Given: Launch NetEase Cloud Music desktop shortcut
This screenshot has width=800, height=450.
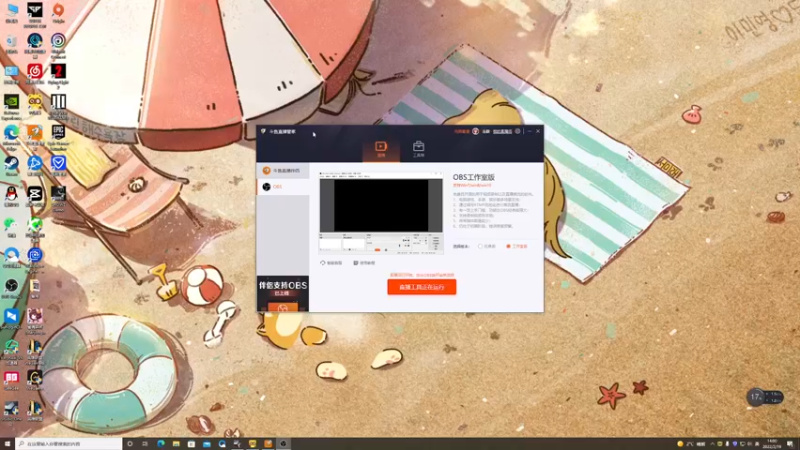Looking at the screenshot, I should (x=35, y=74).
